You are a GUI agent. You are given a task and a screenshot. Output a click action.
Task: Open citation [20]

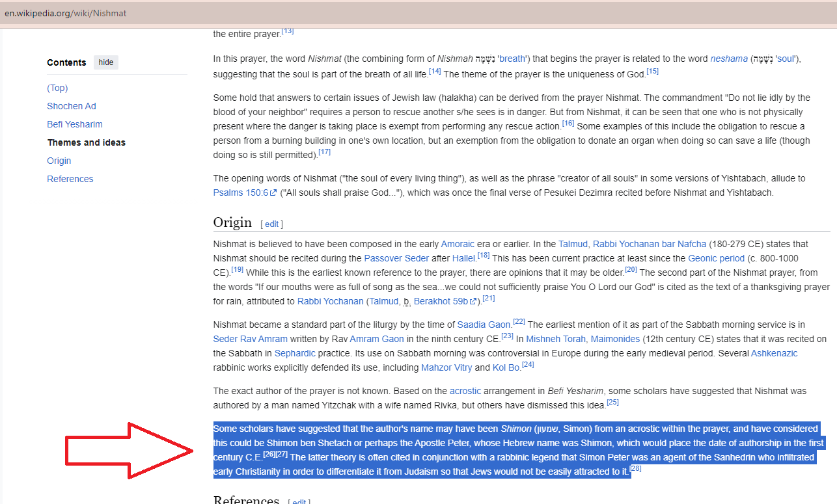point(631,270)
